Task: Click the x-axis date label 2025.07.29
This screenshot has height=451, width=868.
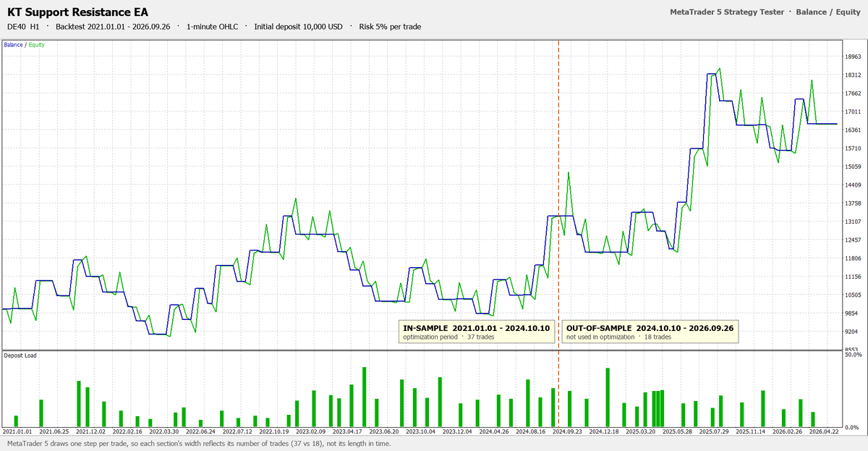Action: point(713,431)
